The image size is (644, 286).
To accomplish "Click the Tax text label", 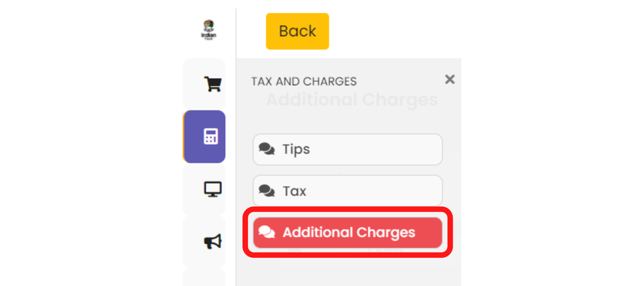I will (294, 191).
